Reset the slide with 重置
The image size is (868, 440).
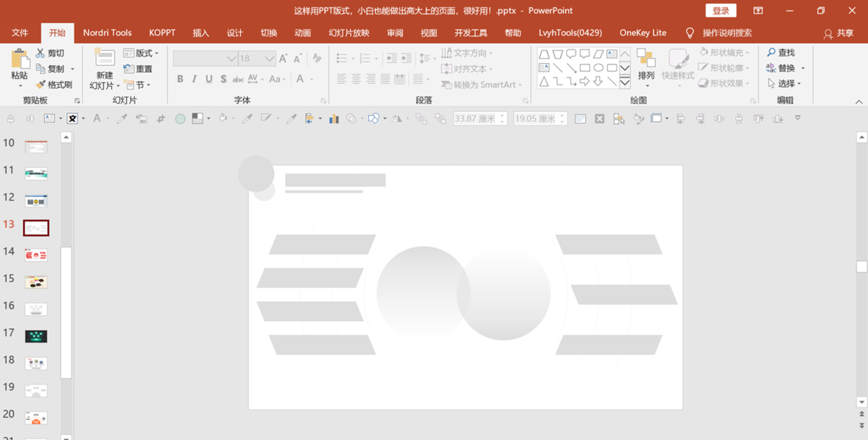(138, 69)
